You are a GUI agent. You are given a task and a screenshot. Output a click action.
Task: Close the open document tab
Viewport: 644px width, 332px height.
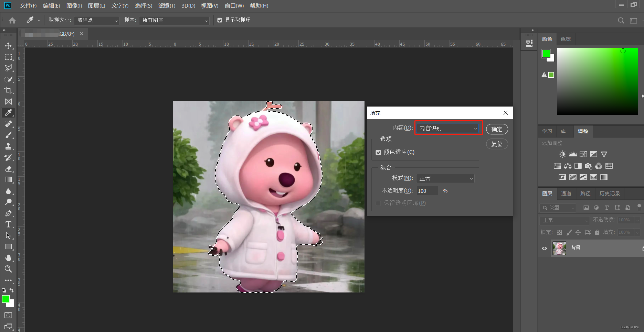tap(82, 34)
